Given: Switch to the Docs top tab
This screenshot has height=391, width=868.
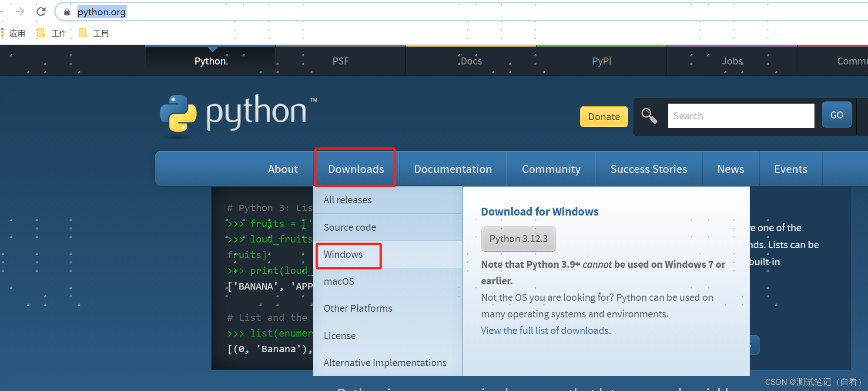Looking at the screenshot, I should (x=471, y=61).
